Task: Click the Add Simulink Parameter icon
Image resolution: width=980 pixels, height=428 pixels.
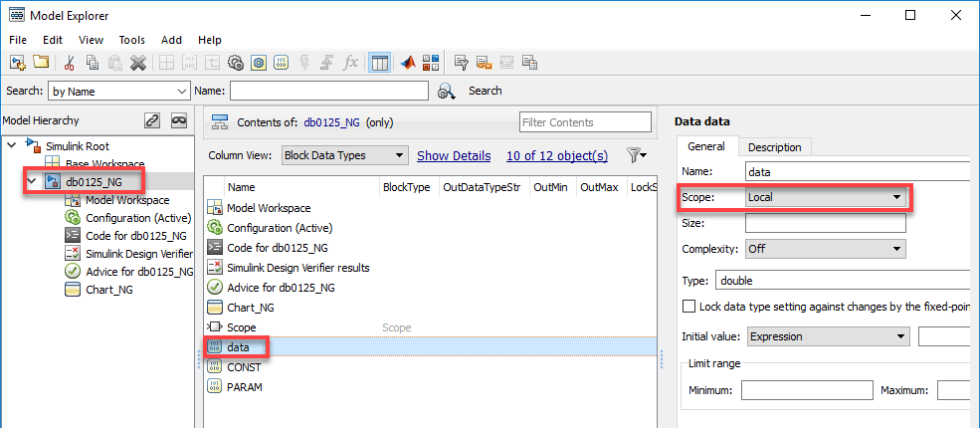Action: pyautogui.click(x=189, y=63)
